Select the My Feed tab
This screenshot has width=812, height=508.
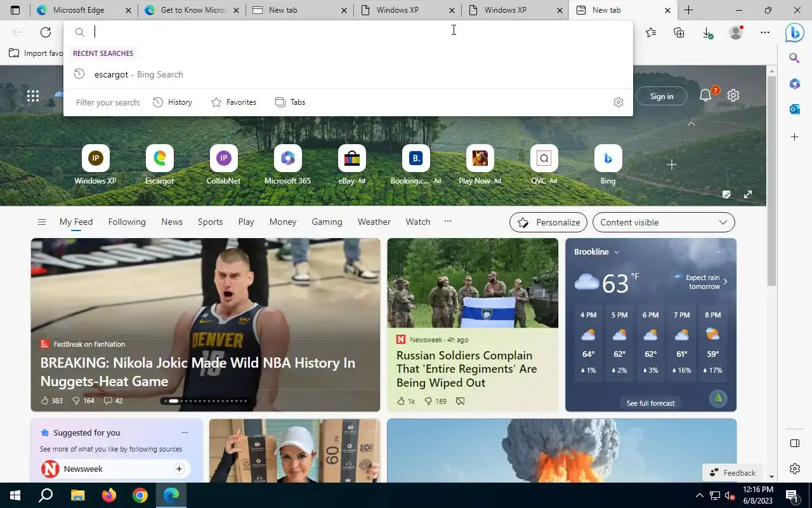[76, 222]
